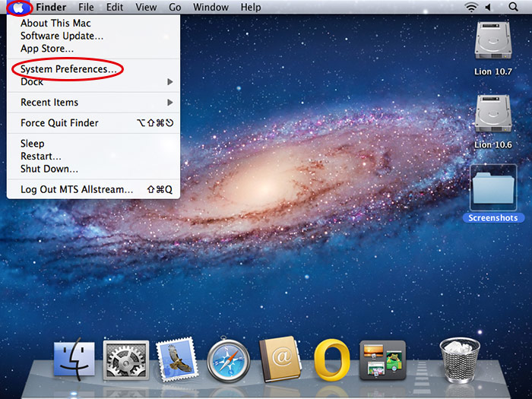Viewport: 532px width, 399px height.
Task: Open Mail stamp icon in Dock
Action: [177, 359]
